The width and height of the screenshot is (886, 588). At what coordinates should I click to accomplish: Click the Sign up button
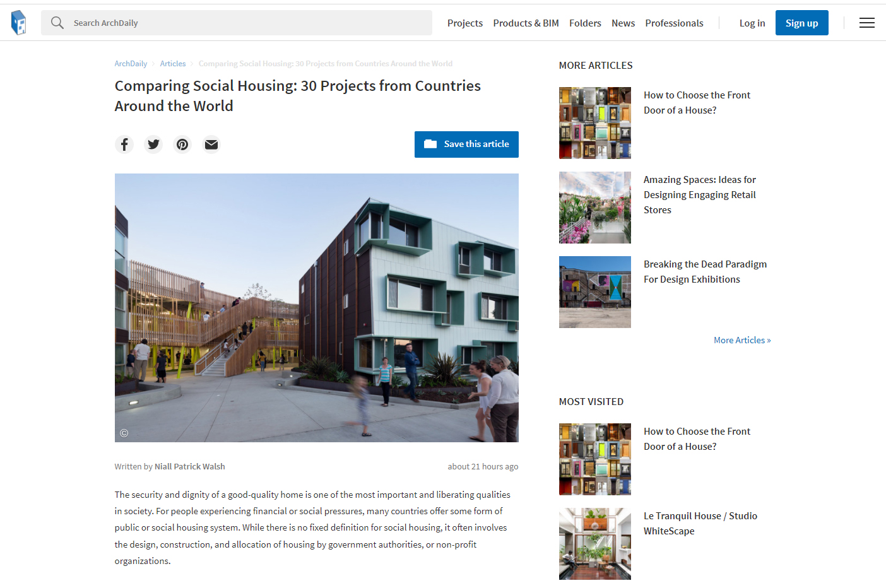[x=802, y=23]
